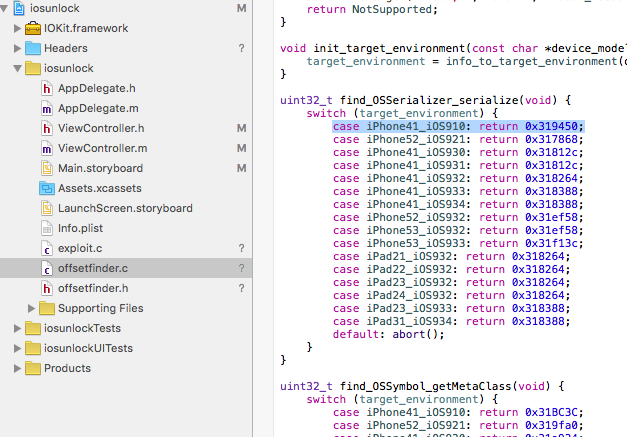Click the ? status badge of exploit.c
This screenshot has height=437, width=627.
pyautogui.click(x=242, y=248)
